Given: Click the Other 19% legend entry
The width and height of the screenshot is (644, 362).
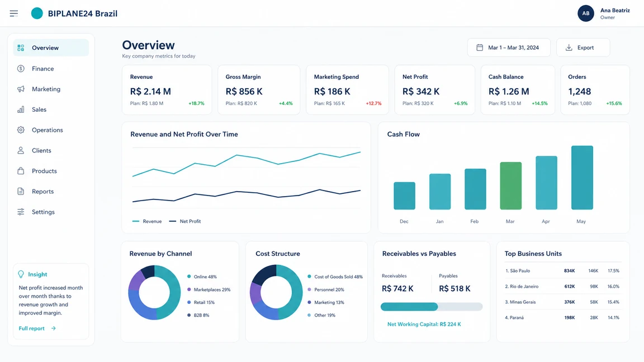Looking at the screenshot, I should 321,315.
